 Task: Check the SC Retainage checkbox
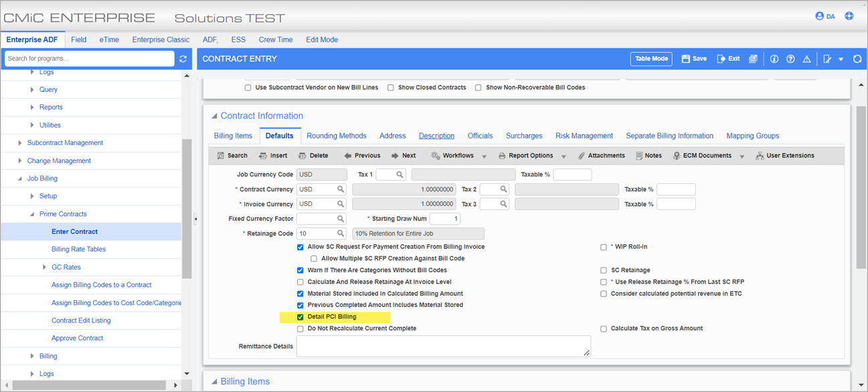604,270
